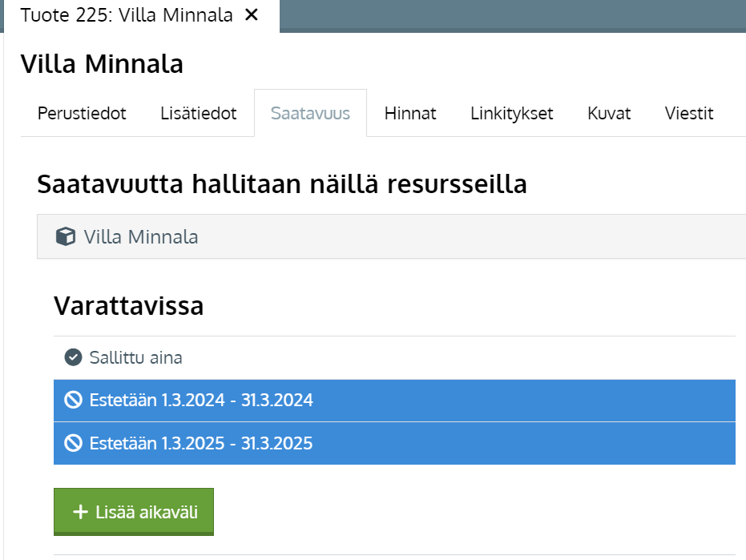Click the Varattavissa section heading
The image size is (746, 560).
click(x=128, y=305)
